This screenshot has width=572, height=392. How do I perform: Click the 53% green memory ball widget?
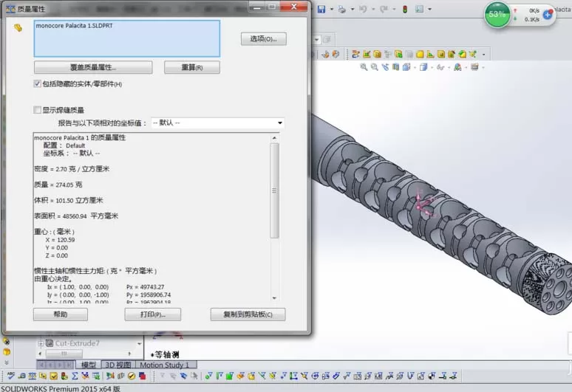497,15
